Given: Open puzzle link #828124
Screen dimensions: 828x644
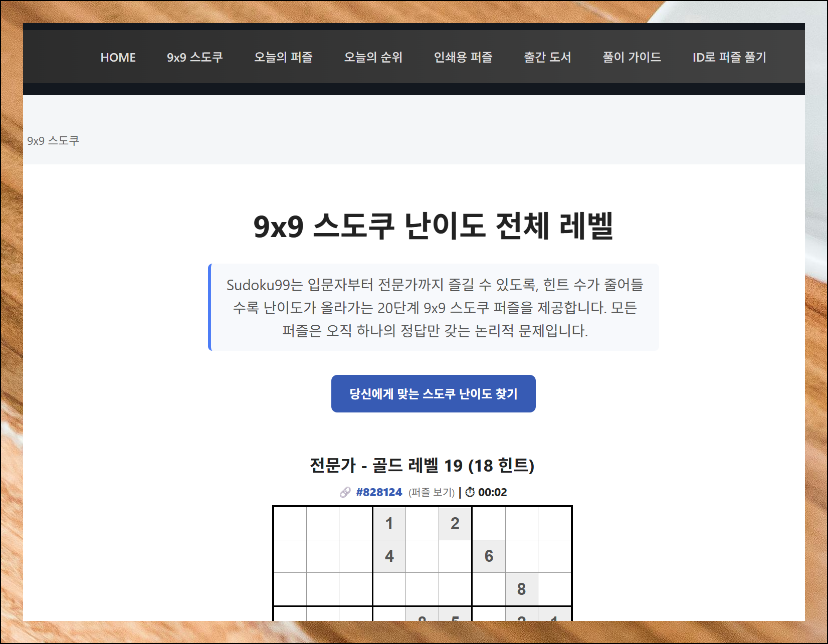Looking at the screenshot, I should [x=379, y=492].
